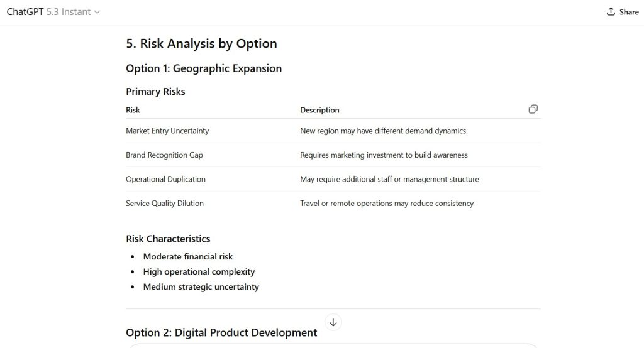Click the "Risk Characteristics" subheading
This screenshot has width=644, height=348.
[x=168, y=239]
